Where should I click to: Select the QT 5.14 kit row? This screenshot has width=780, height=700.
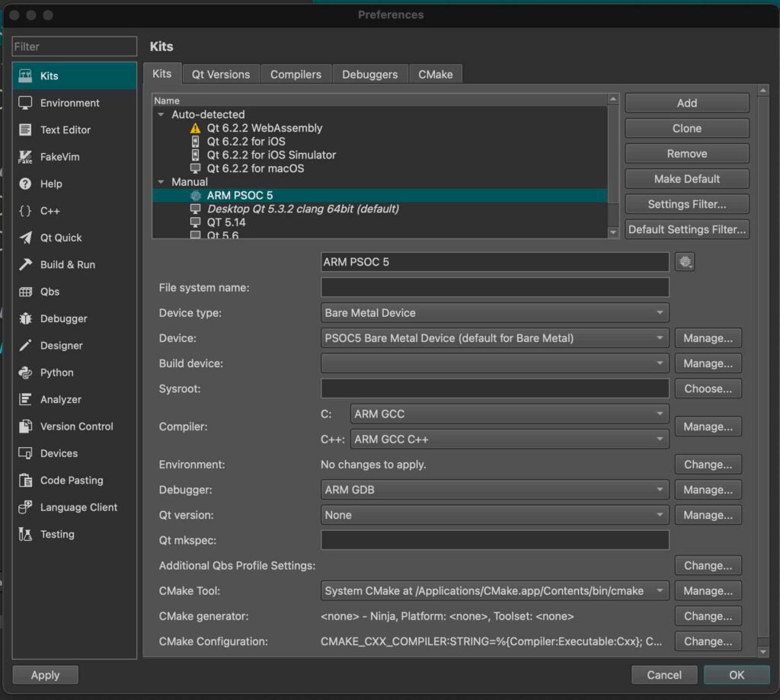click(x=379, y=222)
